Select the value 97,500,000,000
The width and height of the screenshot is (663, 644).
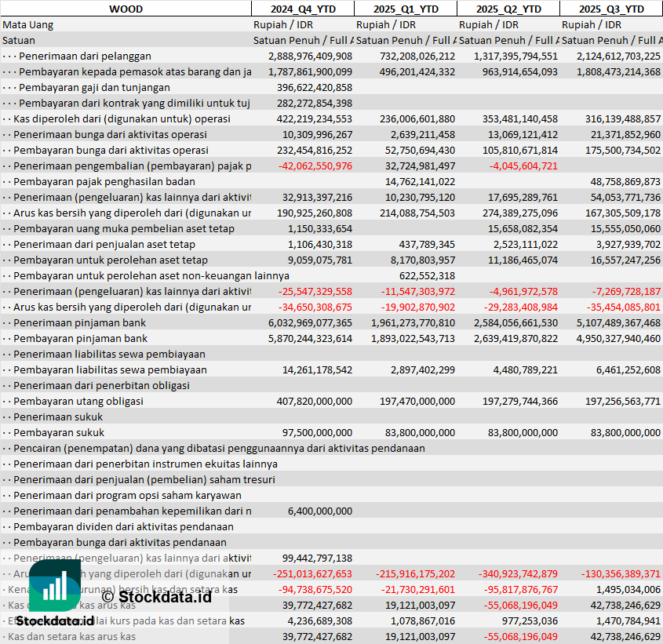point(317,432)
